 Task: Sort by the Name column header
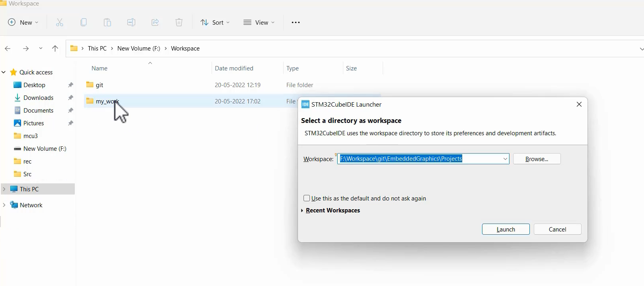[x=99, y=68]
